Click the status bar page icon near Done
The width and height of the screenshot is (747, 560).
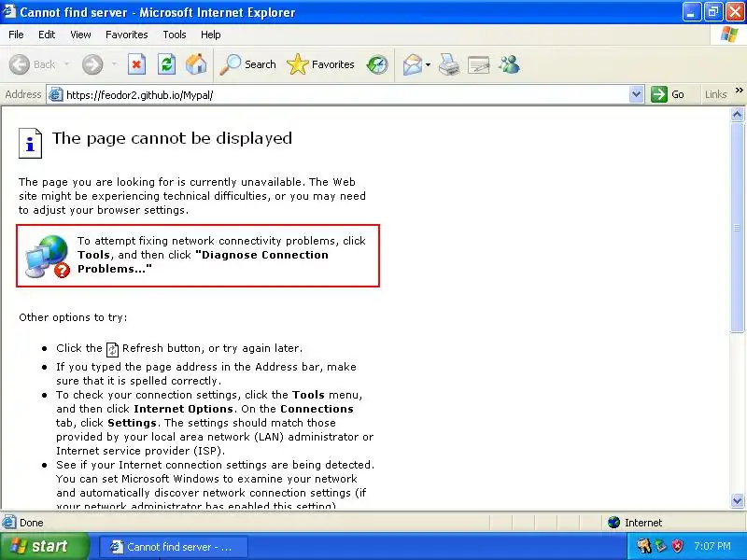click(x=8, y=523)
